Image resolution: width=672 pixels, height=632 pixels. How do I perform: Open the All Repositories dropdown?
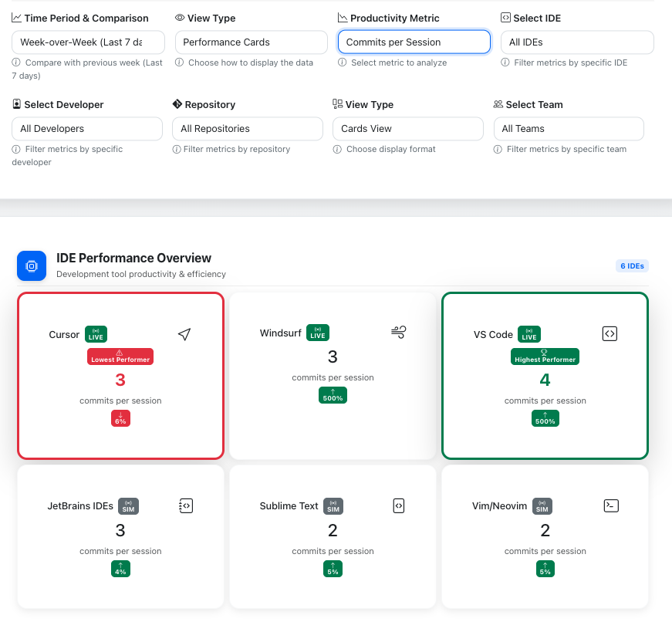click(247, 128)
